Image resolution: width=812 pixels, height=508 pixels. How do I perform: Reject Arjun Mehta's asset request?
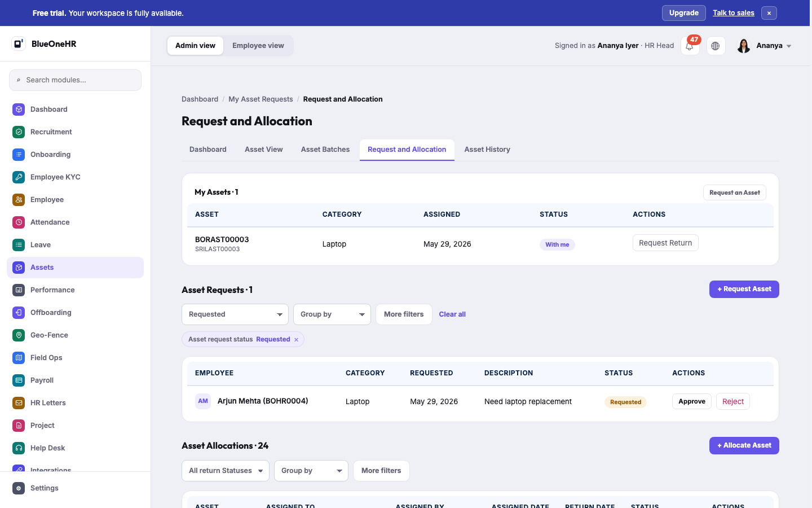coord(733,401)
